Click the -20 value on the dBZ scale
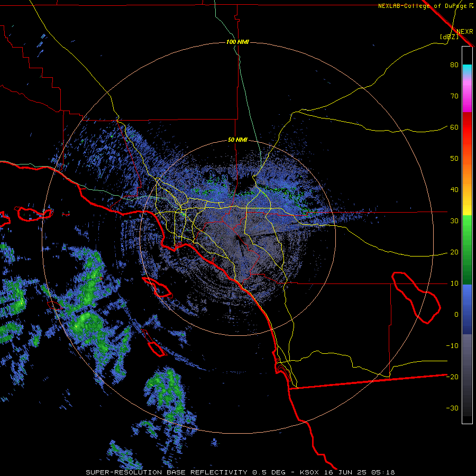The image size is (476, 476). tap(452, 377)
